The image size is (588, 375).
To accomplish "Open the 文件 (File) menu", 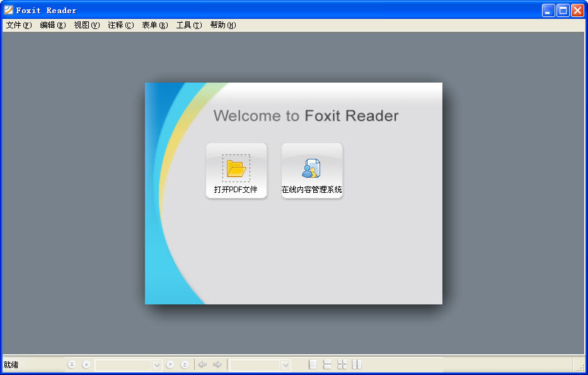I will (x=18, y=25).
